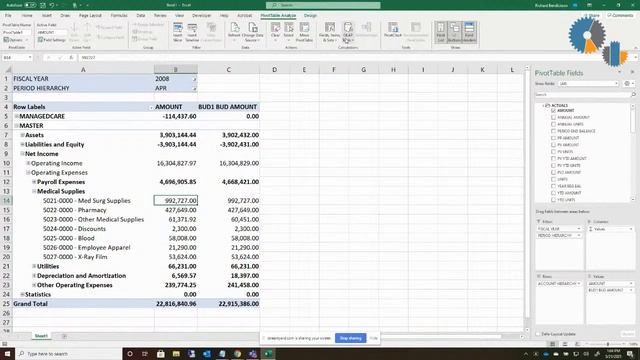Select the Sheet1 tab
This screenshot has height=360, width=640.
pyautogui.click(x=41, y=336)
